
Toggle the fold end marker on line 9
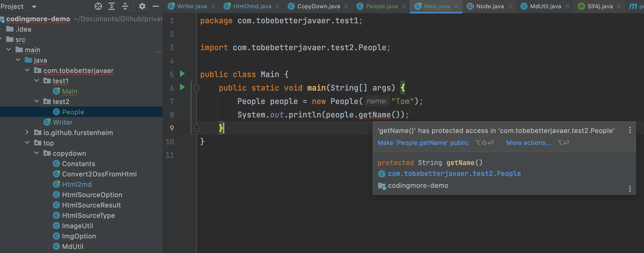[x=197, y=128]
